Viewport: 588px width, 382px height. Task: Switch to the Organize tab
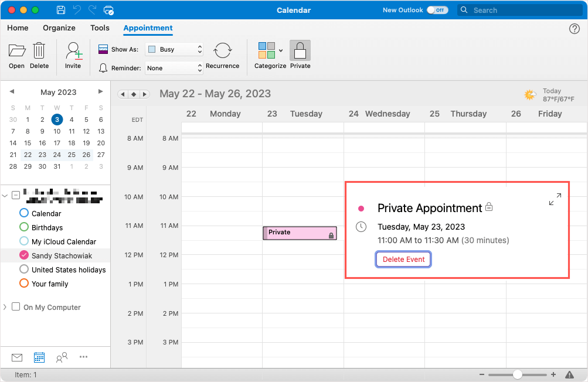(59, 28)
